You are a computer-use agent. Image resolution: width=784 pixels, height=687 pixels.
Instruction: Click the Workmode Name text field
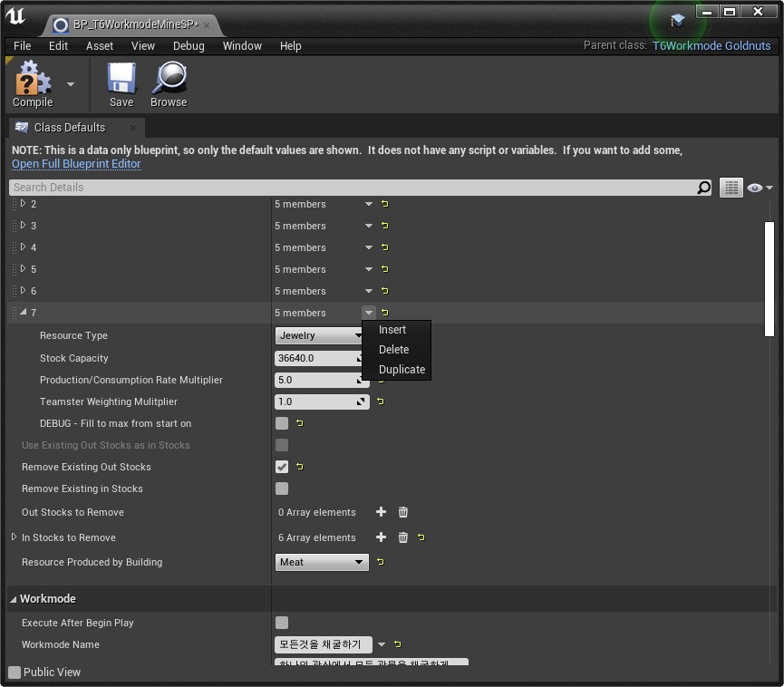pos(323,644)
